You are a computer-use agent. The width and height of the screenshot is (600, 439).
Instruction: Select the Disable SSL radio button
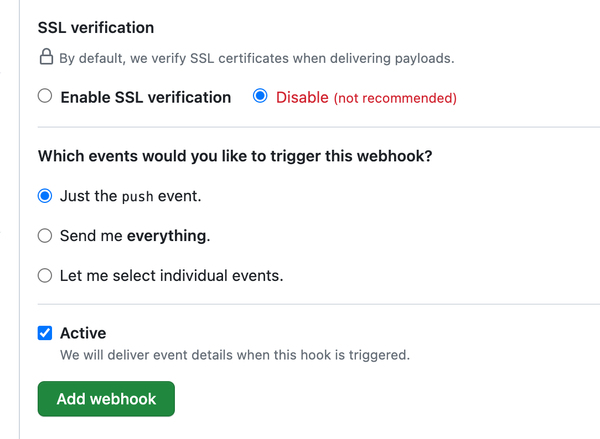point(261,97)
